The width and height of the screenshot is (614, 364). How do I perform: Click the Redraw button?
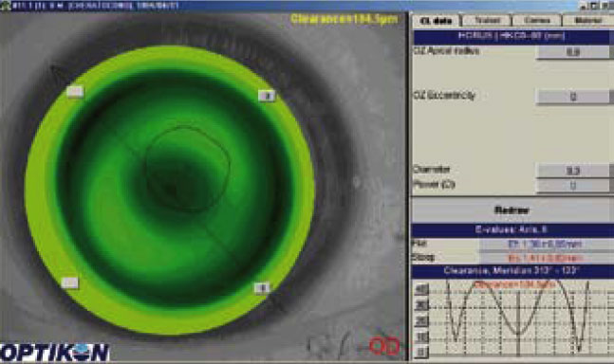[512, 210]
